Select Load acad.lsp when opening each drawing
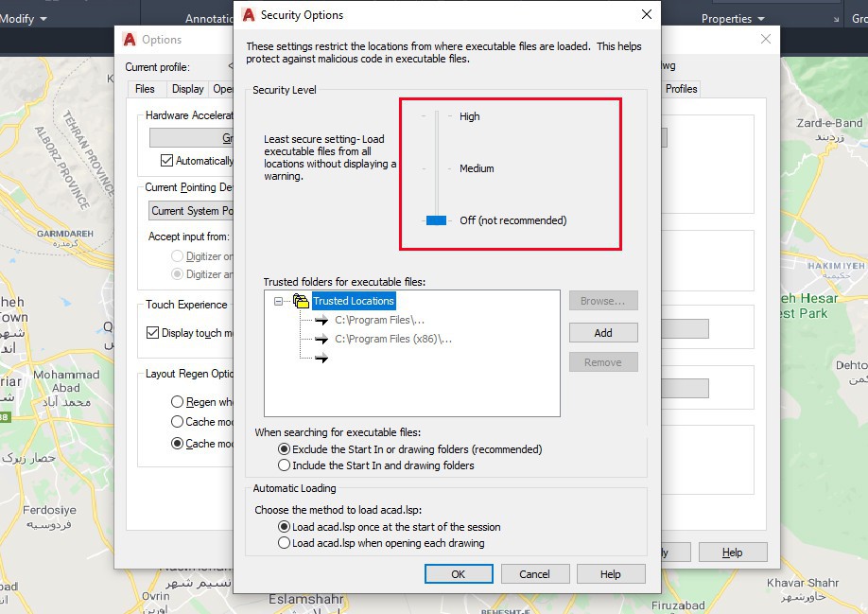 coord(284,543)
